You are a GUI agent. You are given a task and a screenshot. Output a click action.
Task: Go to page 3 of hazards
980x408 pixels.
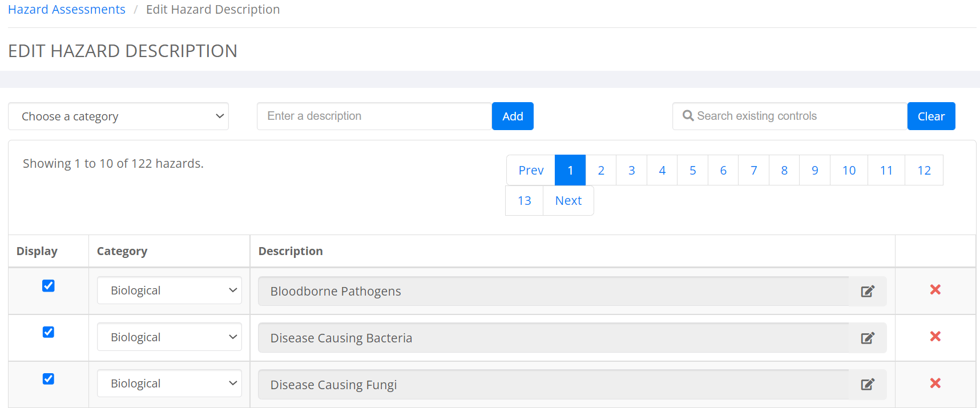coord(632,170)
